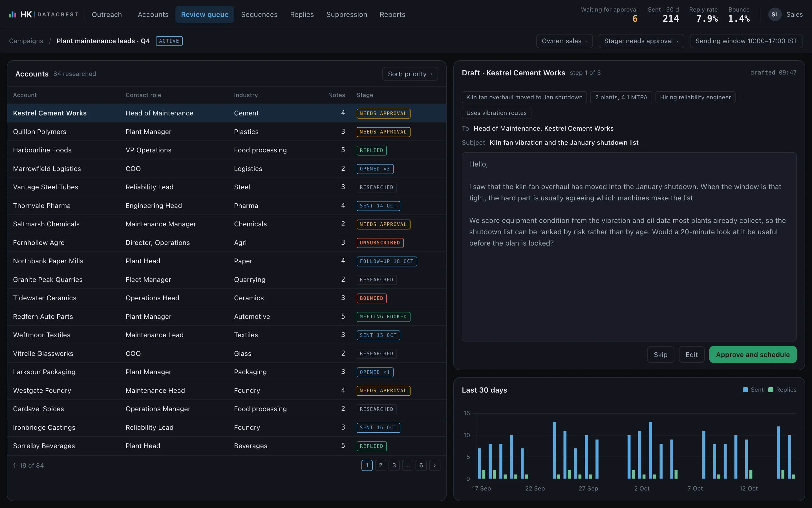Click the Notes column header
This screenshot has height=508, width=812.
coord(337,95)
